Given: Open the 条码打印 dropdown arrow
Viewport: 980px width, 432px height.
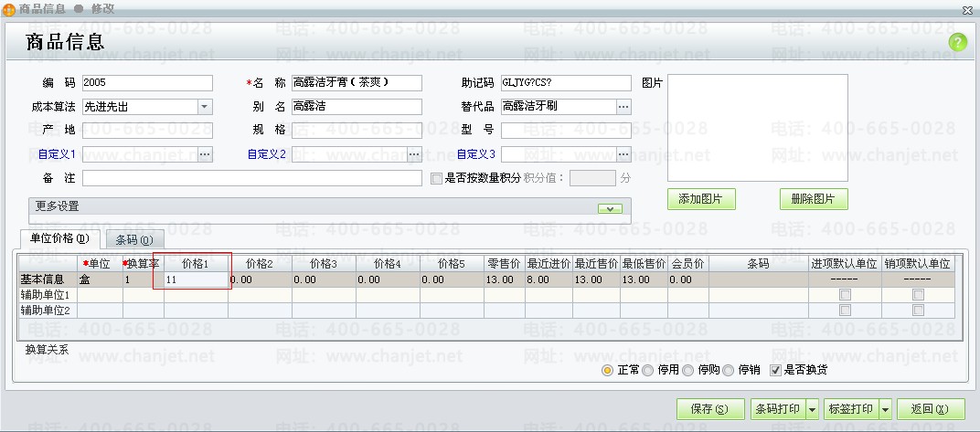Looking at the screenshot, I should click(812, 409).
